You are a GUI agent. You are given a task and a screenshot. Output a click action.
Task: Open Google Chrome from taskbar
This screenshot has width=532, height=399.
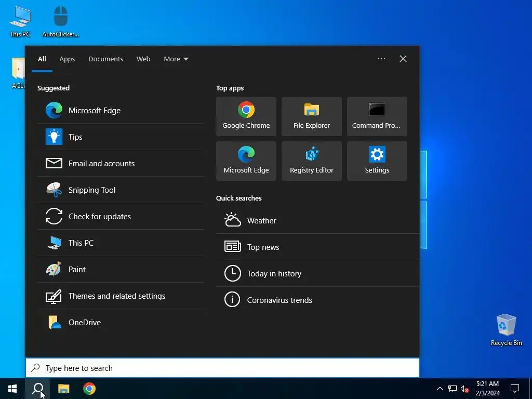point(89,389)
